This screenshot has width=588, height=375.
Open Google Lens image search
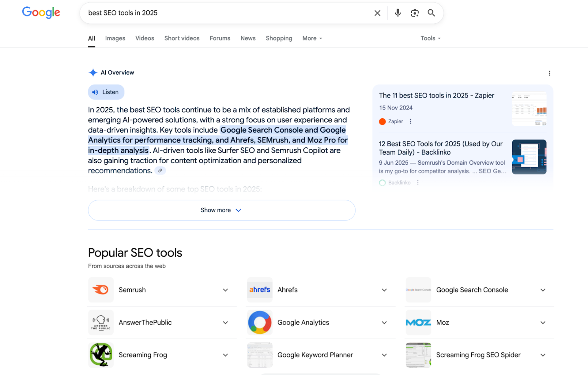[415, 13]
